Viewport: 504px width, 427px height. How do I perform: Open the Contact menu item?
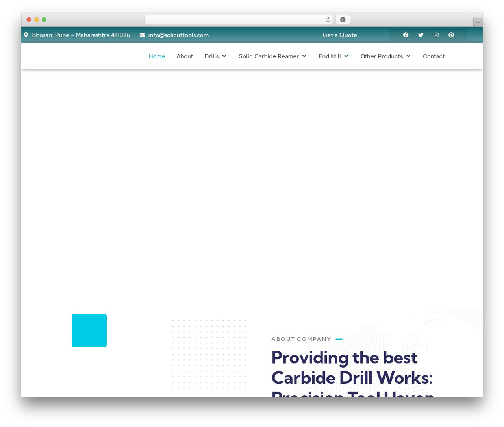pyautogui.click(x=434, y=56)
